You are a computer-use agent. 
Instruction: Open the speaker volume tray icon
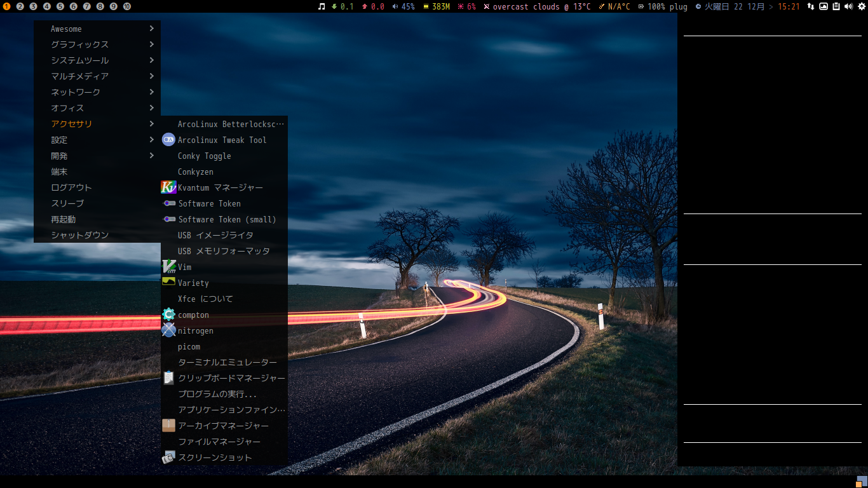[849, 6]
